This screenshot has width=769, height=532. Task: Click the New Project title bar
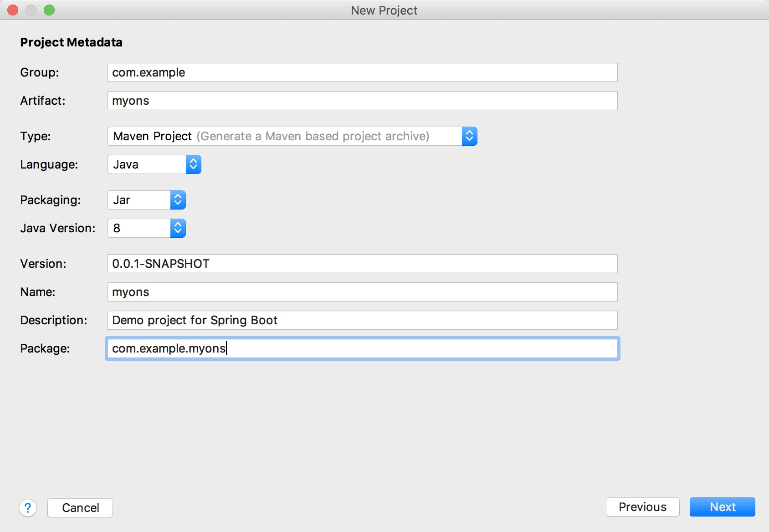[384, 10]
